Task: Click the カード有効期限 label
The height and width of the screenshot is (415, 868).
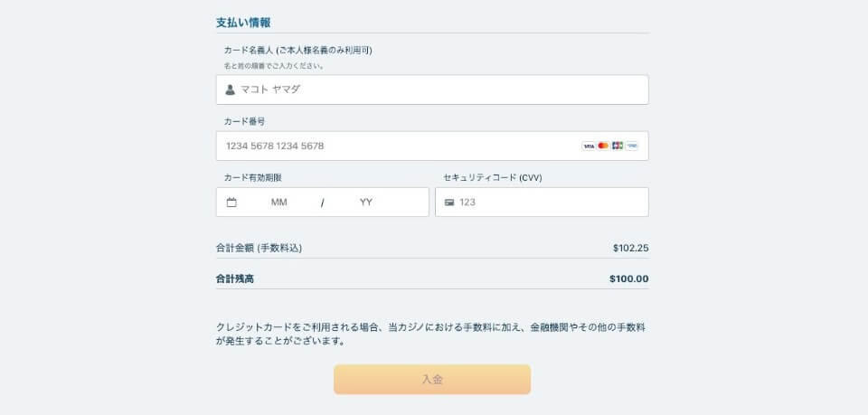Action: pos(253,177)
